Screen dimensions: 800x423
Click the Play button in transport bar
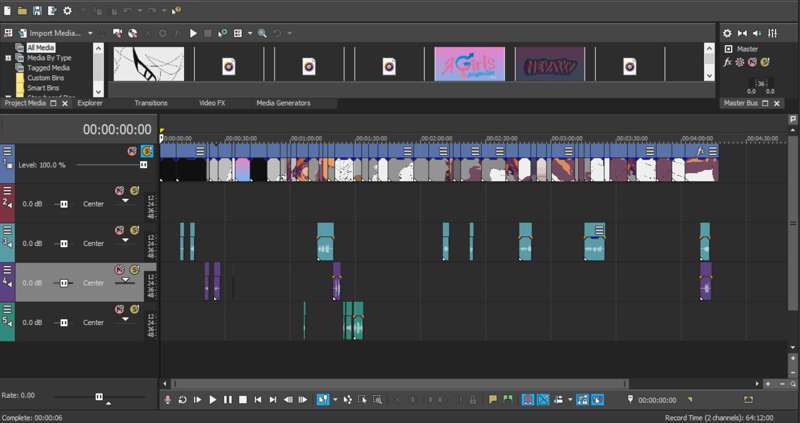tap(213, 400)
